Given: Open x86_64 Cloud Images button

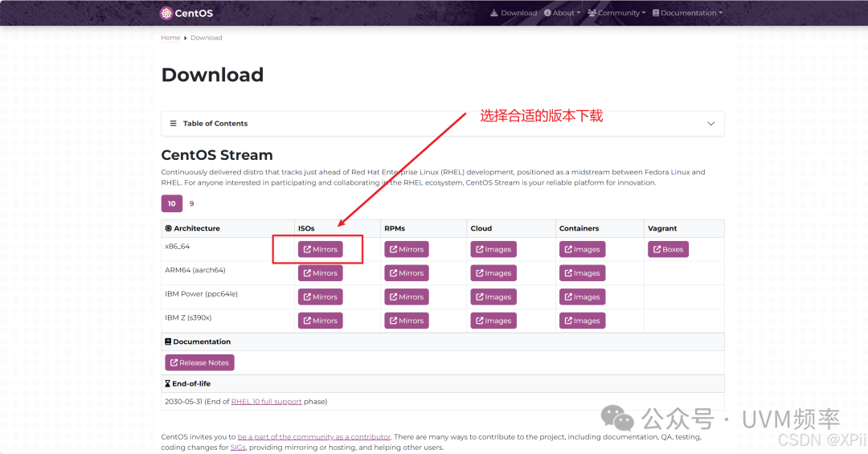Looking at the screenshot, I should point(493,249).
